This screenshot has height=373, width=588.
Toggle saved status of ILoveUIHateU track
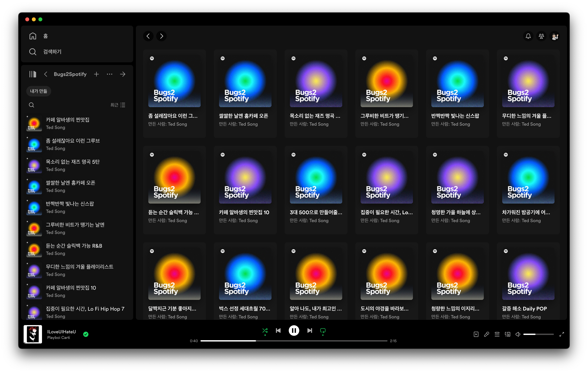86,334
